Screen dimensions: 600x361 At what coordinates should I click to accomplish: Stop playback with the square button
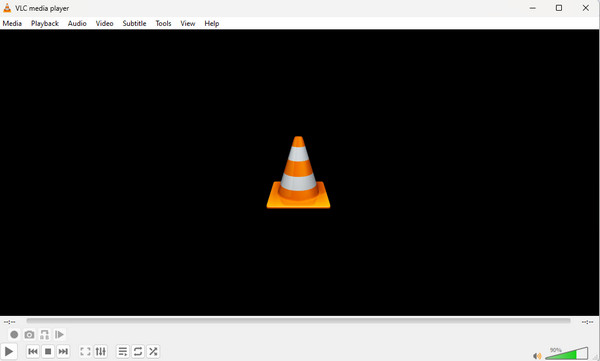48,351
